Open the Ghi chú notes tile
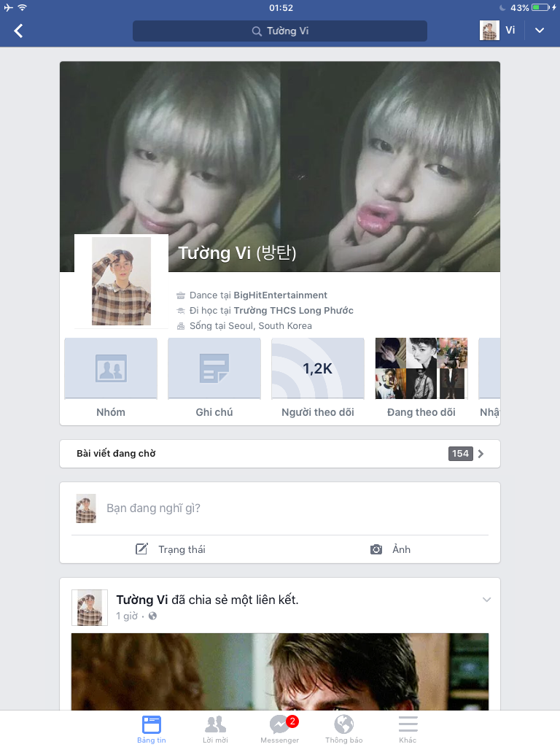560x747 pixels. click(x=214, y=378)
